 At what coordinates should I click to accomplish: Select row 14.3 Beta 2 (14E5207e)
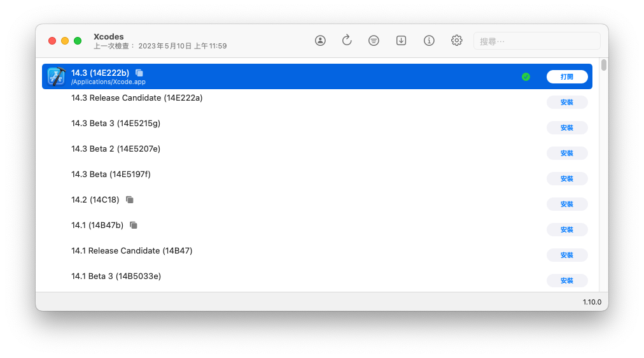pyautogui.click(x=317, y=153)
